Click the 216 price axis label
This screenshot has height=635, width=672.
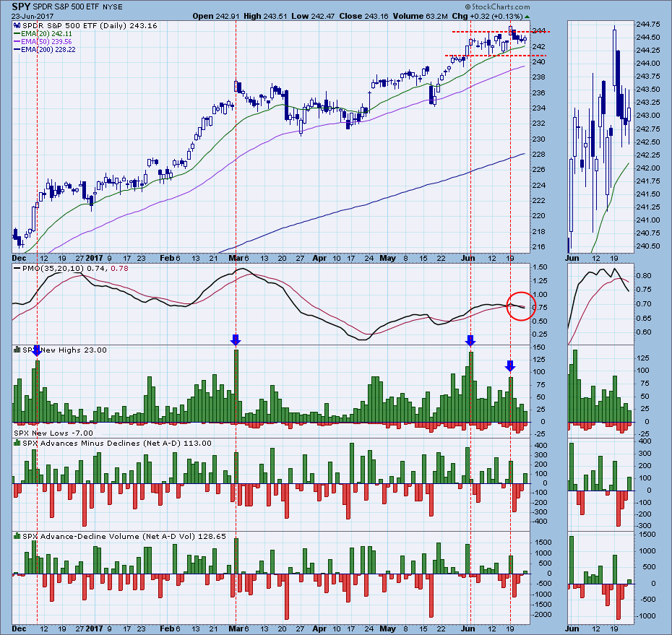539,247
